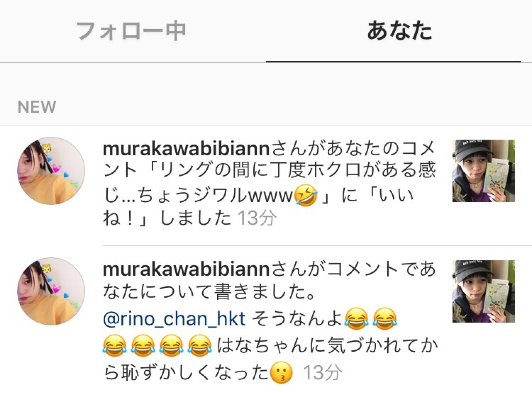532x393 pixels.
Task: Open the @rino_chan_hkt mention link
Action: (174, 319)
